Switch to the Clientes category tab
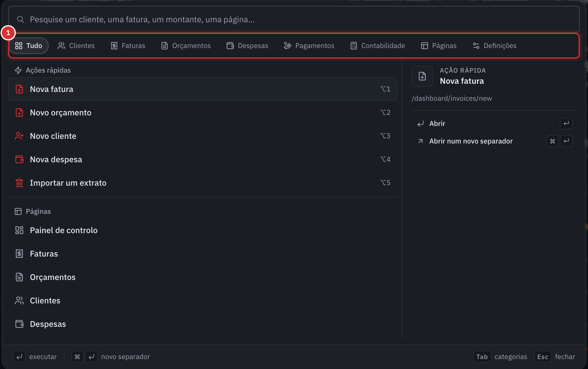This screenshot has height=369, width=588. 76,46
